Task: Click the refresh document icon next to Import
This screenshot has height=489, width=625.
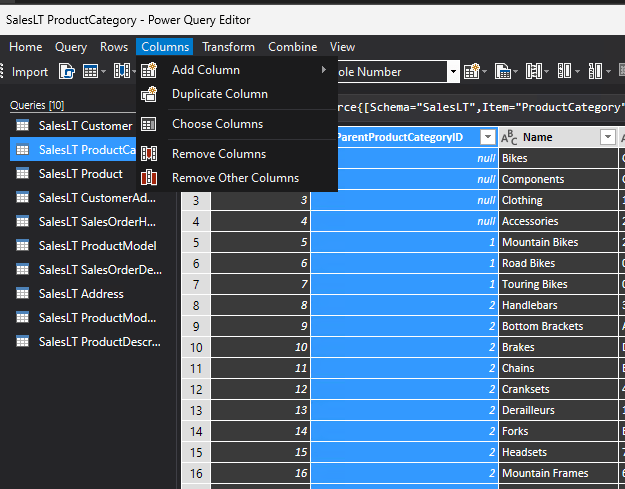Action: [x=67, y=71]
